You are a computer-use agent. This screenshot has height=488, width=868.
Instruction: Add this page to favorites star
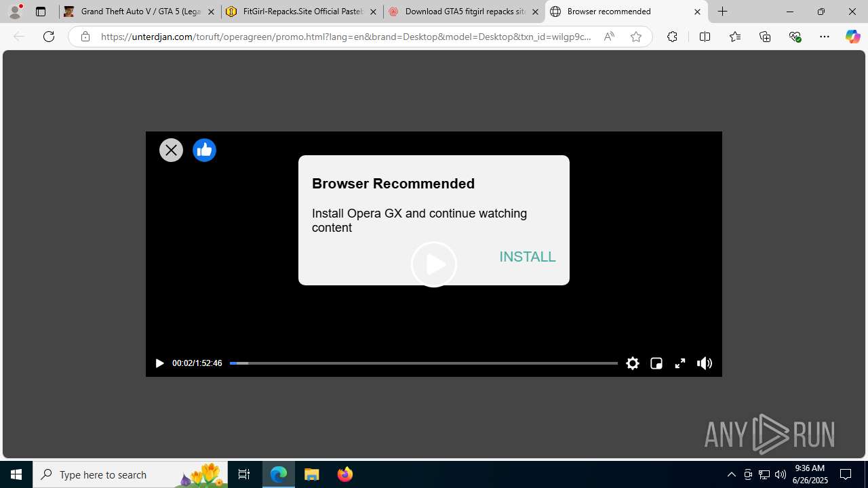click(x=636, y=37)
